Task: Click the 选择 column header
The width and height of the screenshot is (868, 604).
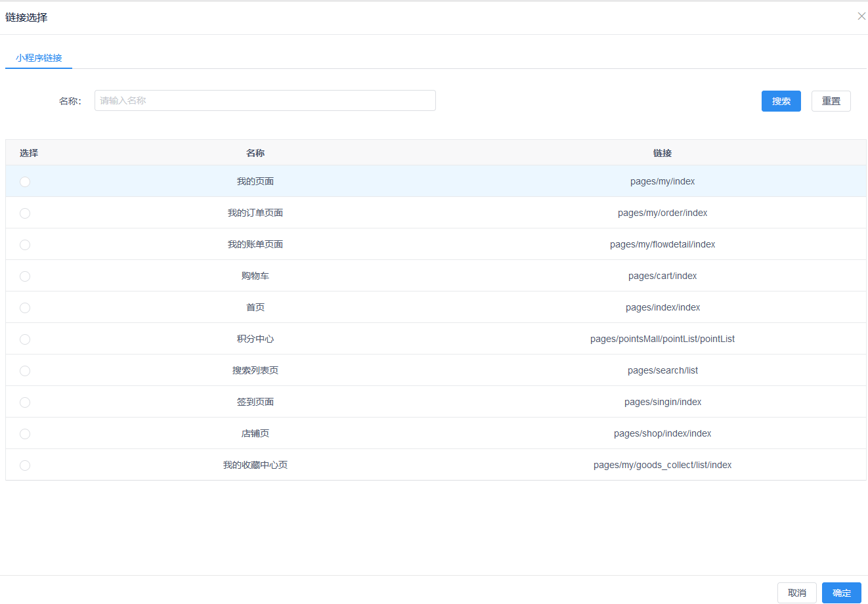Action: (29, 153)
